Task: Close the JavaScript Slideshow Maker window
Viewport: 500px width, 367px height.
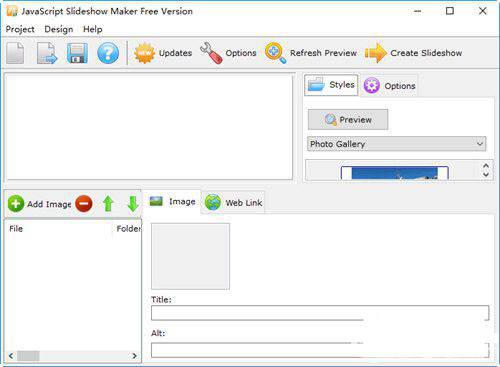Action: tap(482, 11)
